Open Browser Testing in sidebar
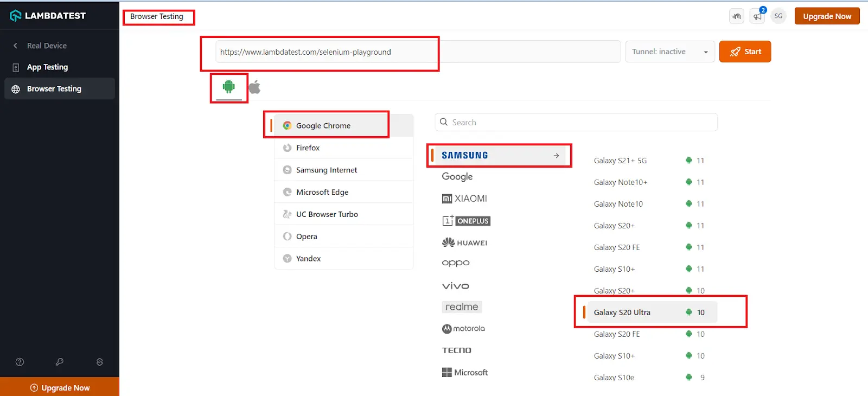Viewport: 868px width, 396px height. click(x=60, y=88)
